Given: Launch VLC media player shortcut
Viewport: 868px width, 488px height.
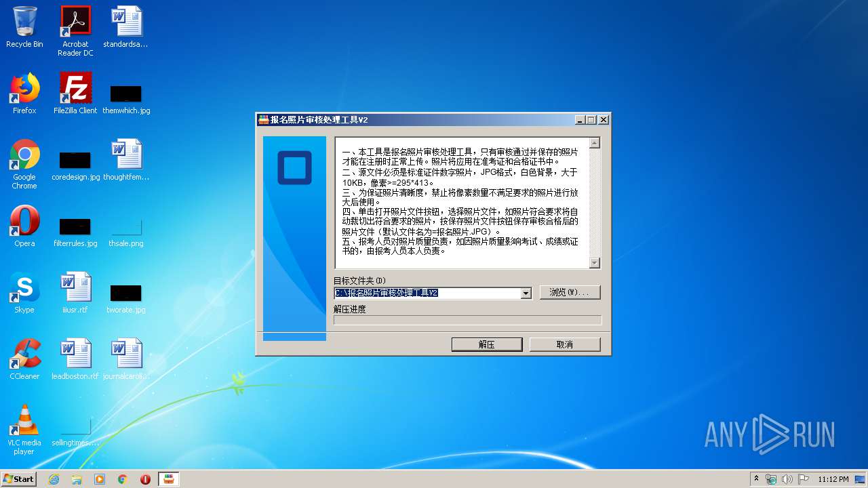Looking at the screenshot, I should (x=24, y=430).
